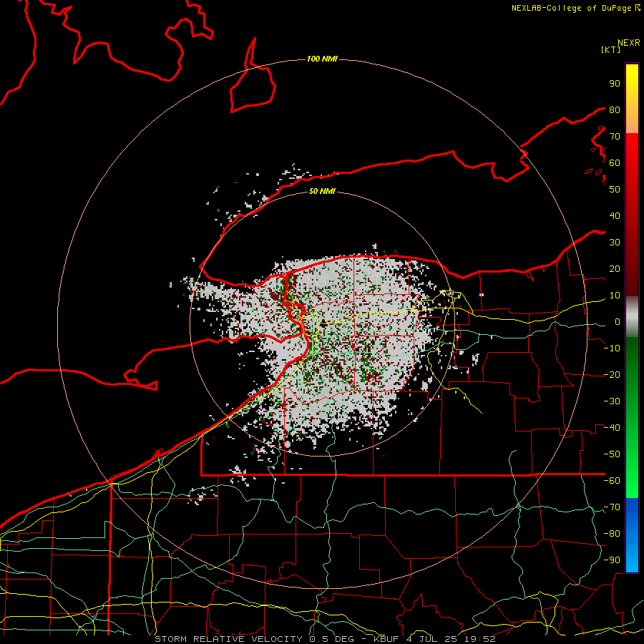This screenshot has width=644, height=644.
Task: Click the 50 NMI range ring label
Action: (x=322, y=191)
